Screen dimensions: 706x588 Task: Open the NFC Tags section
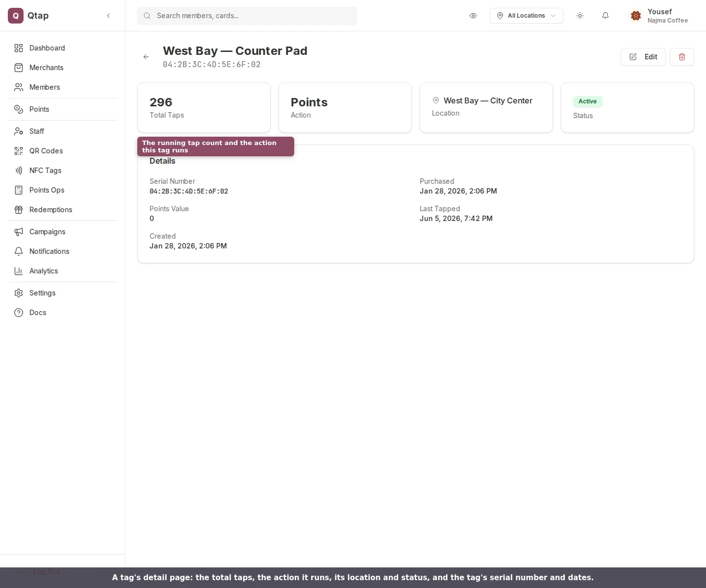[62, 171]
